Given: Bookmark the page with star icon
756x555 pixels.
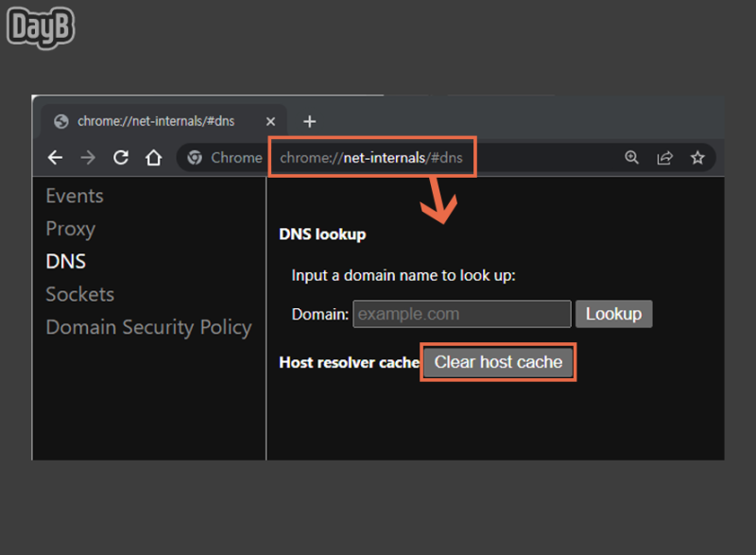Looking at the screenshot, I should pos(697,158).
